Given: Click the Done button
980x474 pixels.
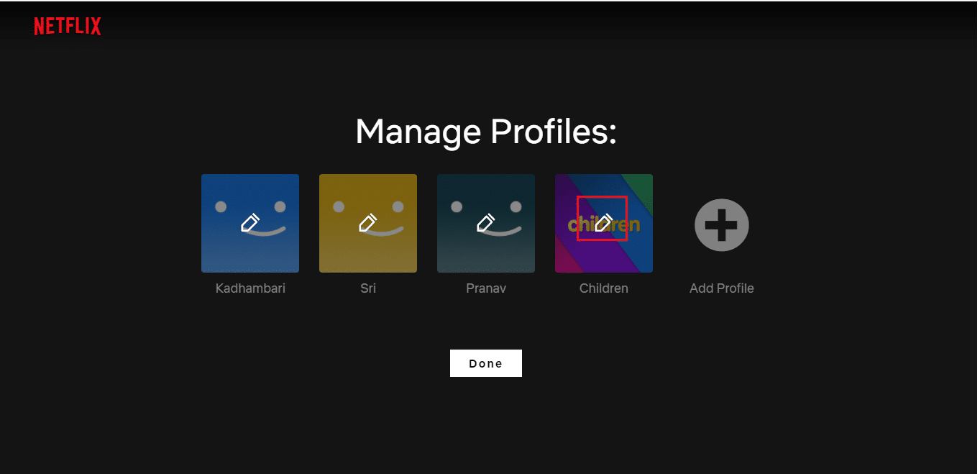Looking at the screenshot, I should click(486, 363).
